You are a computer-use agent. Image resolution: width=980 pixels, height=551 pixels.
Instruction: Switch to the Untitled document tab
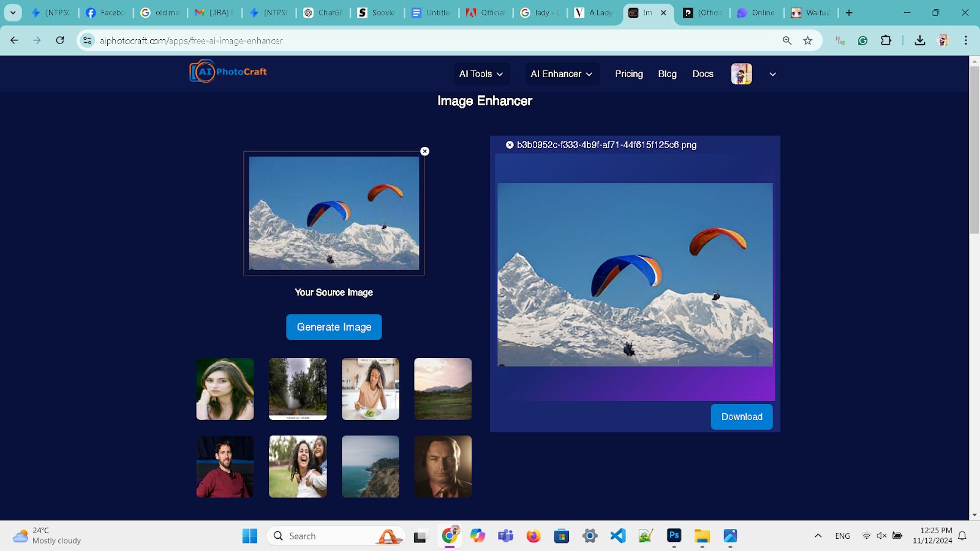(x=431, y=12)
